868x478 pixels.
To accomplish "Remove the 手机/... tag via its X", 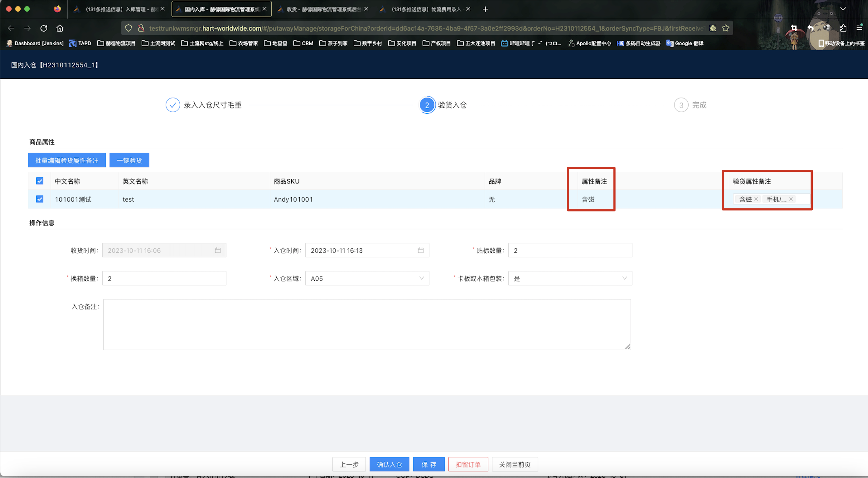I will point(791,199).
